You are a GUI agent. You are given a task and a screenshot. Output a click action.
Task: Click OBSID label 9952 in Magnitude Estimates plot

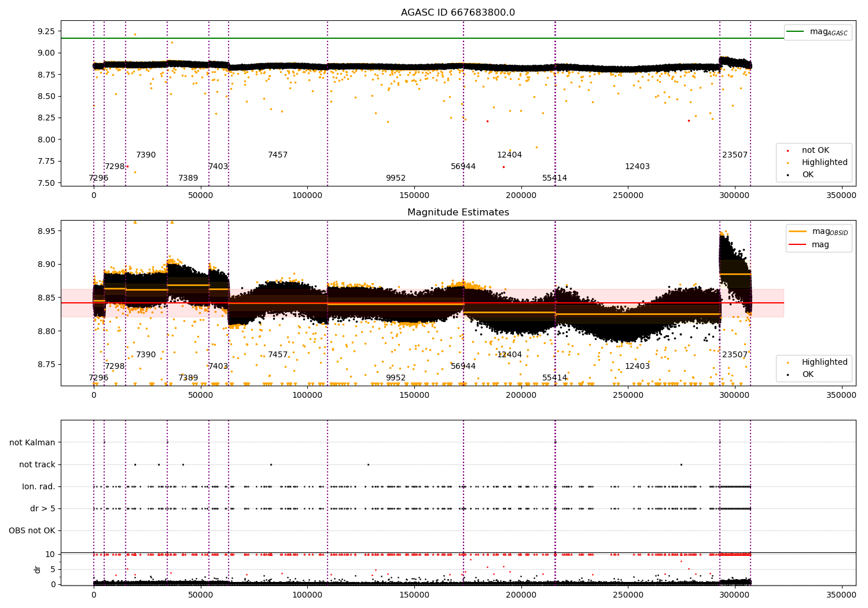coord(396,378)
